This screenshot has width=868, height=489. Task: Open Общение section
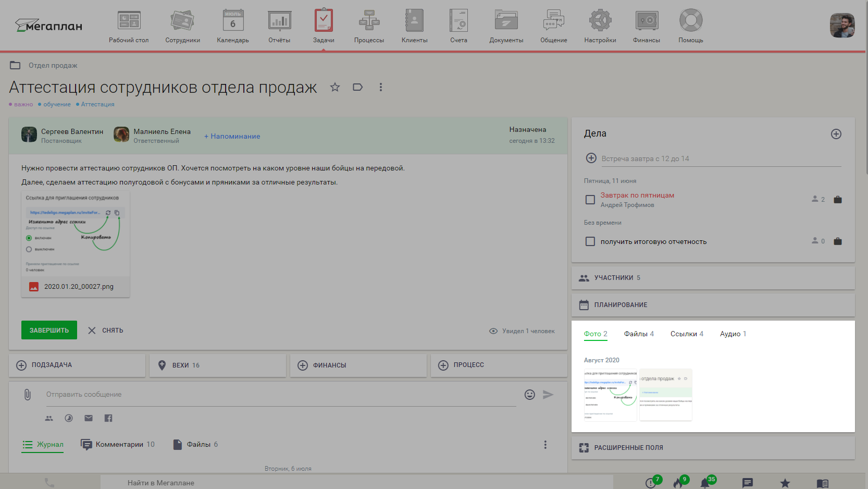(x=553, y=26)
